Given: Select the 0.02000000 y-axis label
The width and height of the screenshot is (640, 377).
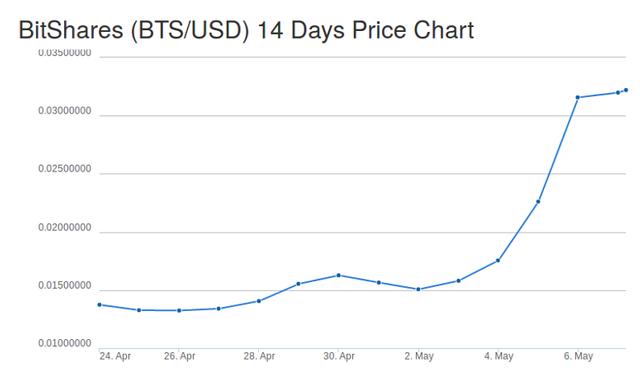Looking at the screenshot, I should [65, 228].
